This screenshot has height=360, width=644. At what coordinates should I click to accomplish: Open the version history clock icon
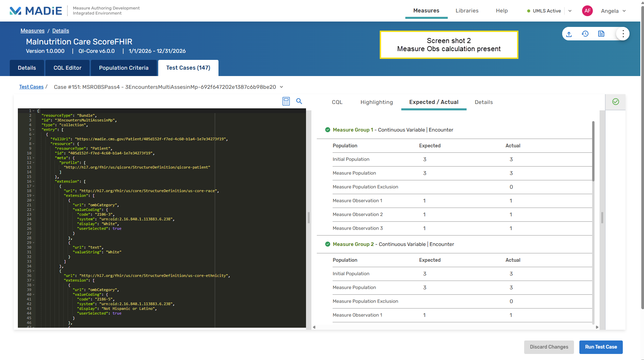[585, 34]
